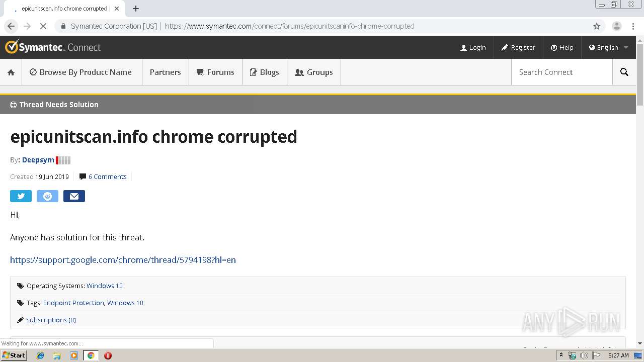Expand the English language dropdown
644x362 pixels.
pos(608,48)
